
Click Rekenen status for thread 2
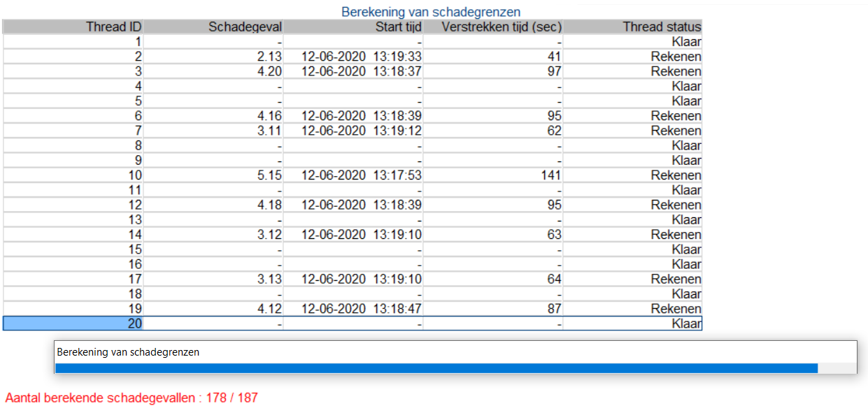632,57
